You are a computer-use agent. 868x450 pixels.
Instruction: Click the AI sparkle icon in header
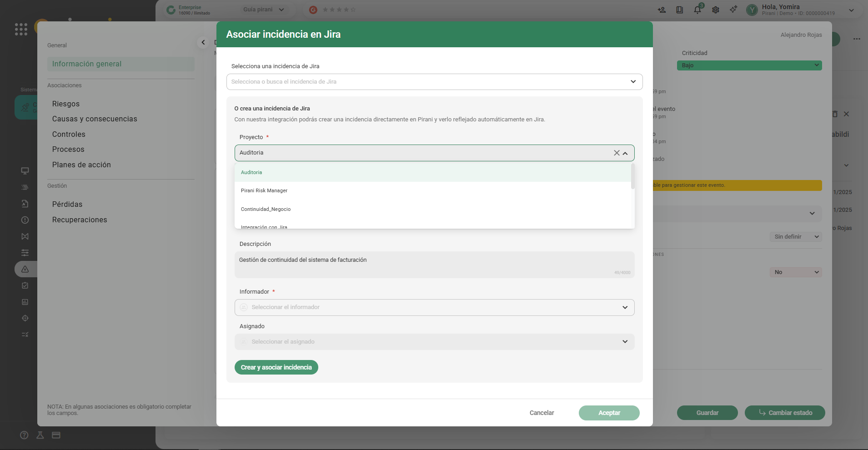point(733,10)
